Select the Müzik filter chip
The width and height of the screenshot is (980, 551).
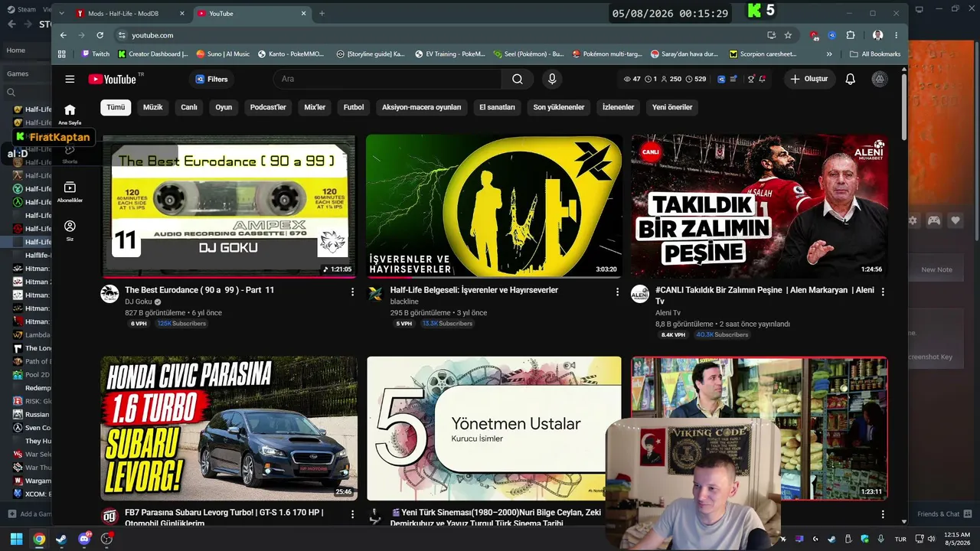[x=153, y=107]
